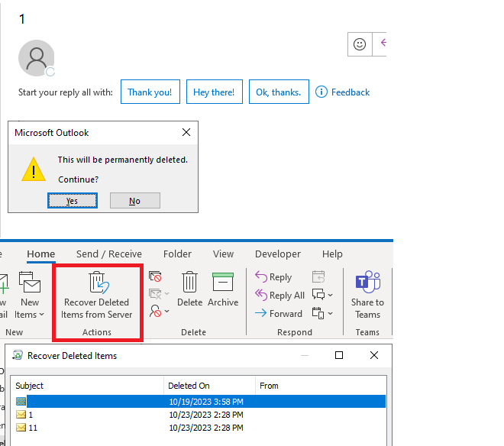Click the Yes button in dialog
This screenshot has height=446, width=504.
click(73, 201)
